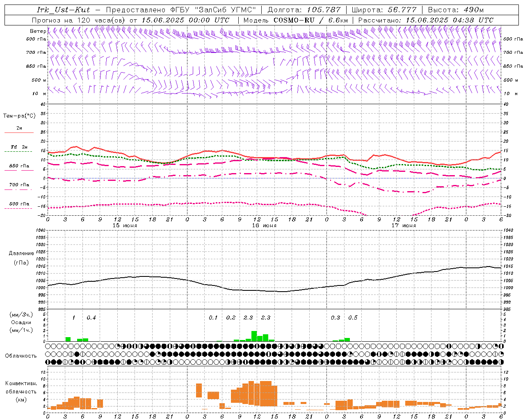Click the Модель COSMO-RU / 6.6км label
Screen dimensions: 525x420
[x=296, y=20]
